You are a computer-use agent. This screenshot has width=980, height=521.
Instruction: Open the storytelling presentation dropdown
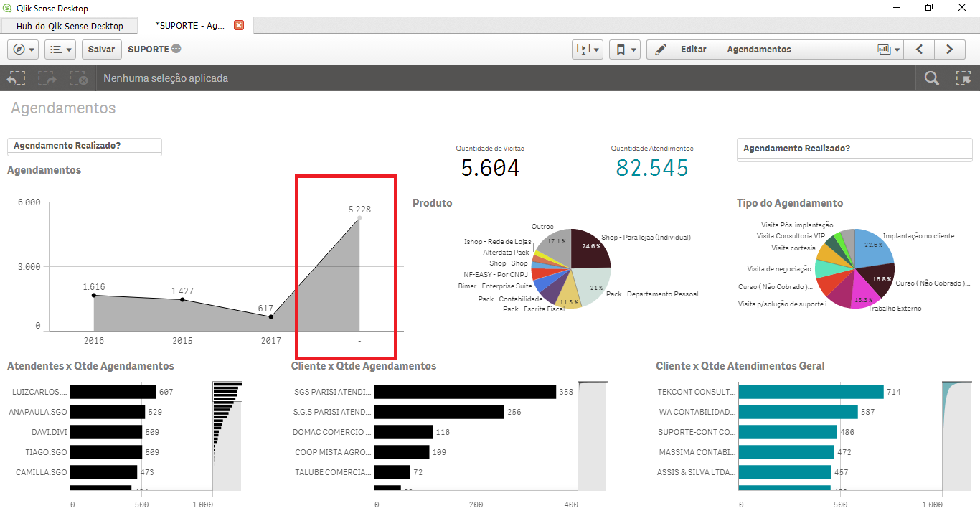click(x=588, y=50)
